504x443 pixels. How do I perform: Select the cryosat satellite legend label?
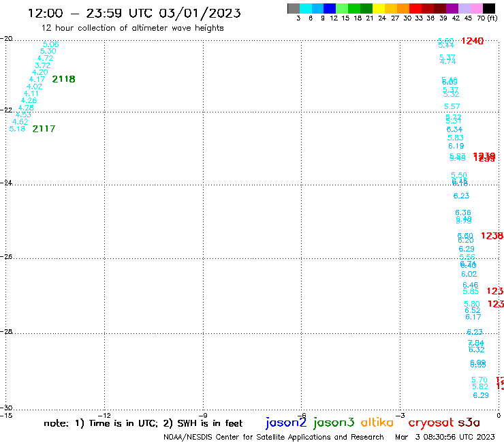[x=431, y=423]
